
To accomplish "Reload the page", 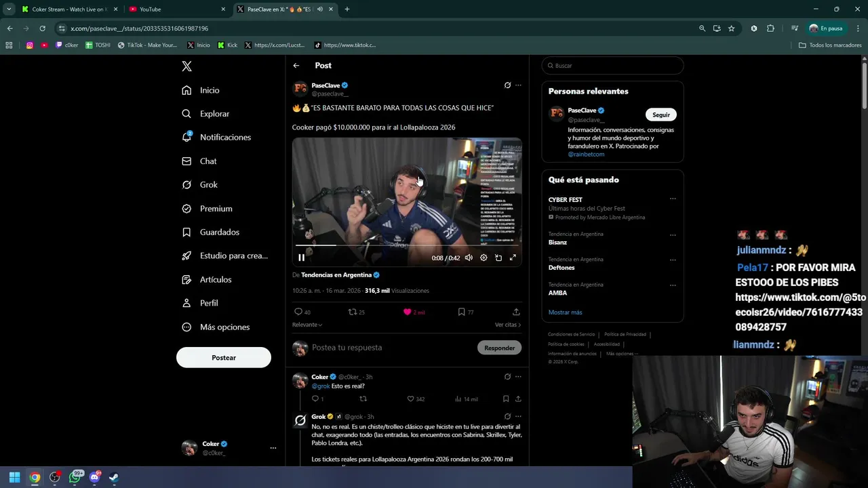I will point(42,28).
